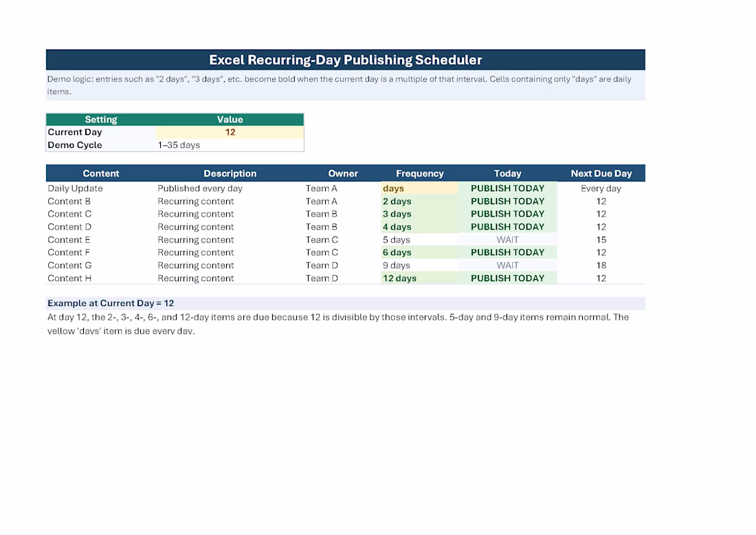The height and width of the screenshot is (535, 756).
Task: Select the Current Day value cell showing 12
Action: point(230,132)
